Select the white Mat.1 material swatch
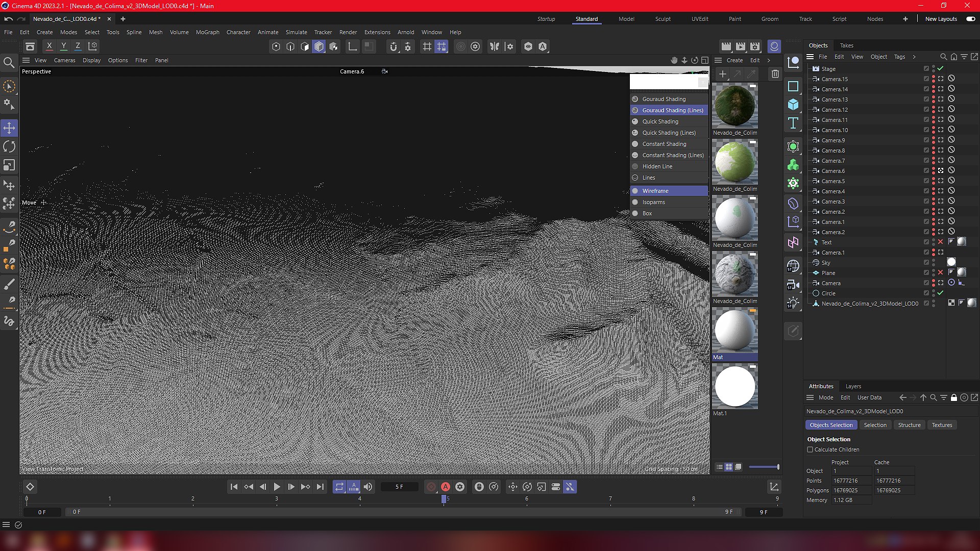This screenshot has width=980, height=551. pos(735,386)
